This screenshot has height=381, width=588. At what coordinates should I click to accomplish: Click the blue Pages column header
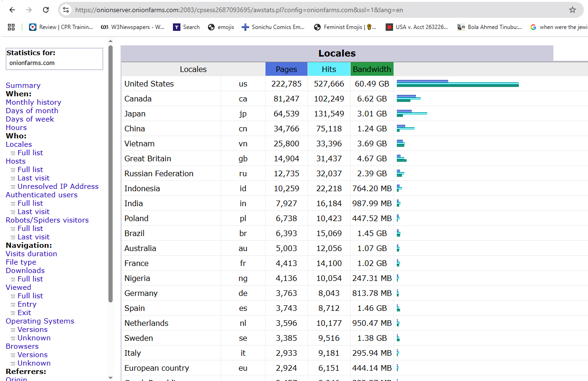[286, 69]
